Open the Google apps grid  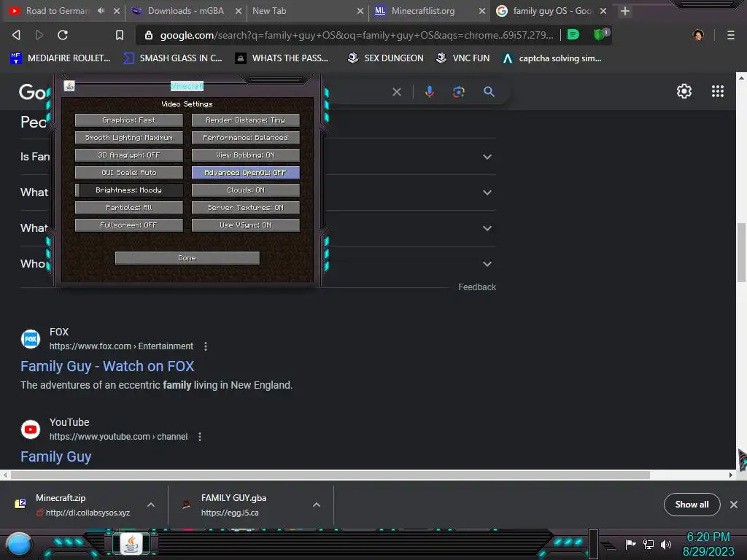pos(718,91)
